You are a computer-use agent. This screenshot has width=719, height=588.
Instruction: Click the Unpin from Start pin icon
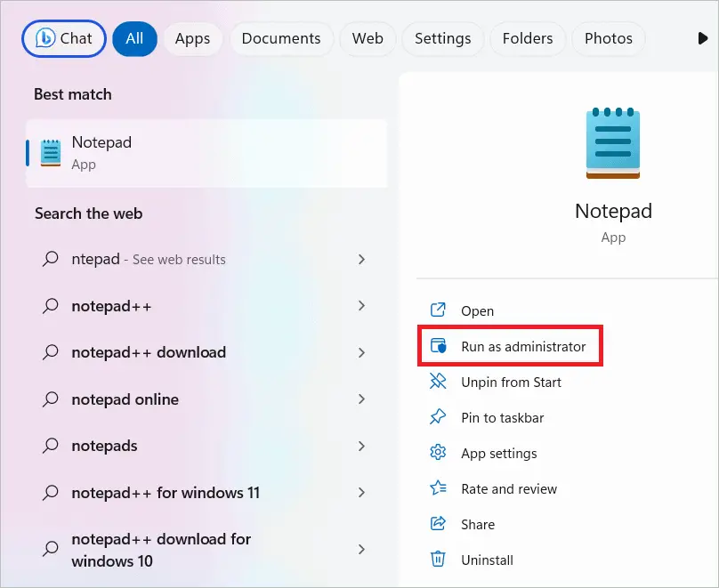(438, 382)
